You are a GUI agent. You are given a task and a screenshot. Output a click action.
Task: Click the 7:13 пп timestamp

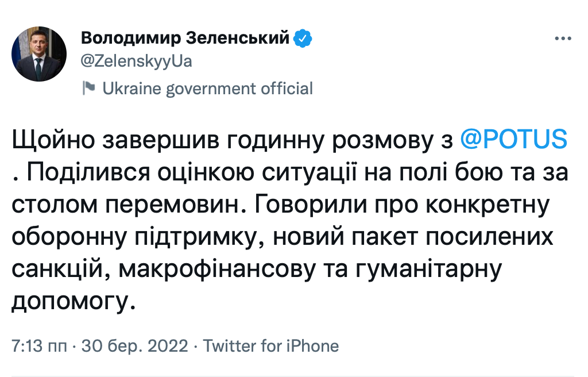pos(40,346)
